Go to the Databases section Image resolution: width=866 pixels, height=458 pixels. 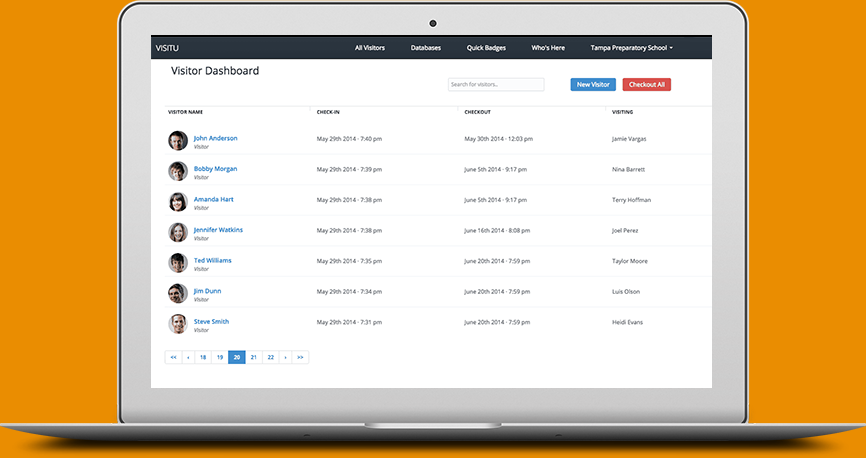pyautogui.click(x=425, y=47)
